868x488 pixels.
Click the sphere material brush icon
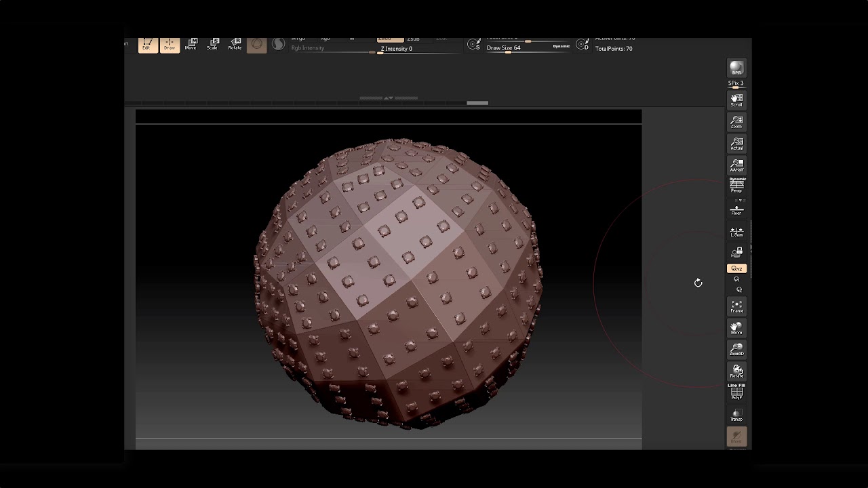tap(256, 45)
